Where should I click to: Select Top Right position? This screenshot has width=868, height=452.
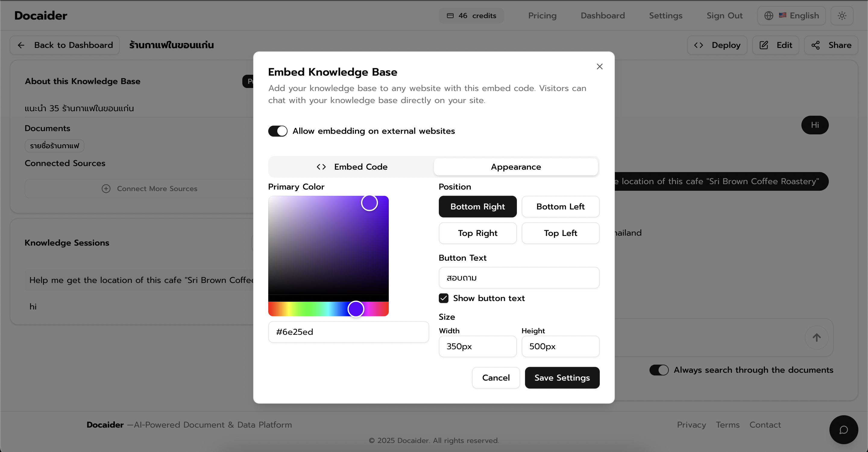click(x=477, y=233)
